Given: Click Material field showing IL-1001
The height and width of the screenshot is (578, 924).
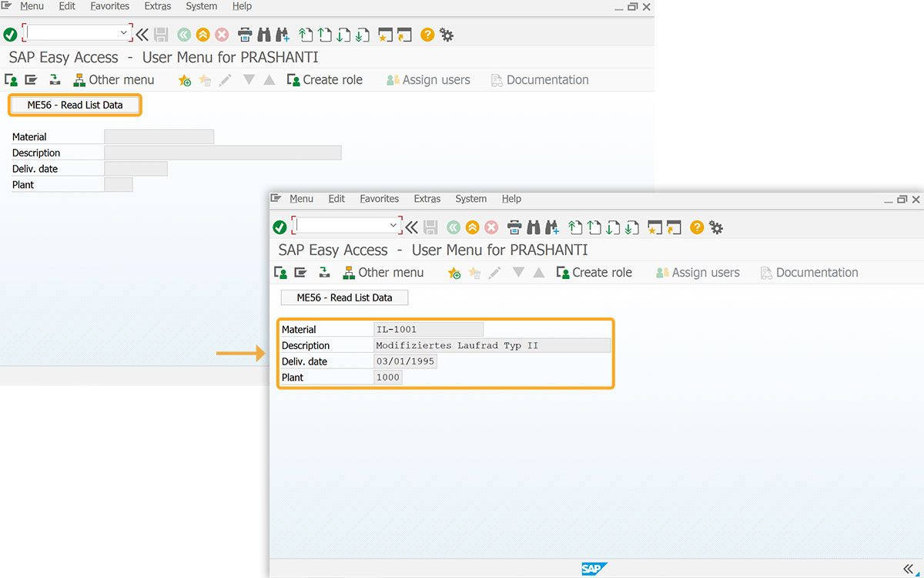Looking at the screenshot, I should [x=429, y=329].
